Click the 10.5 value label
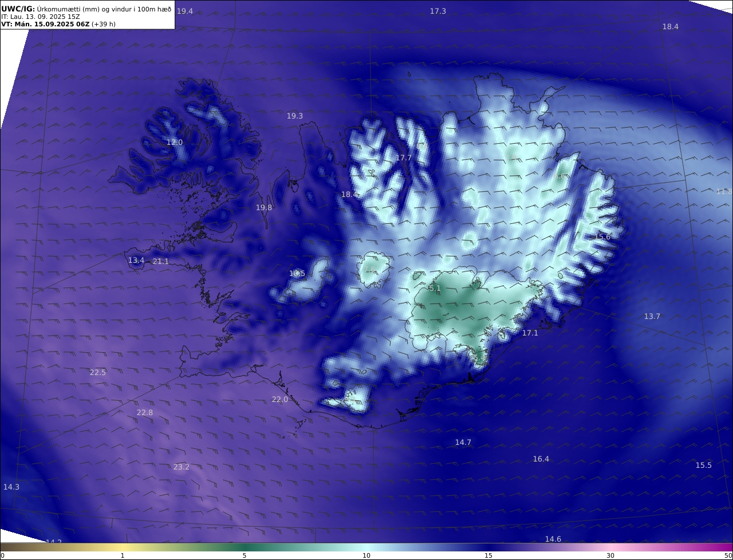 [x=297, y=273]
